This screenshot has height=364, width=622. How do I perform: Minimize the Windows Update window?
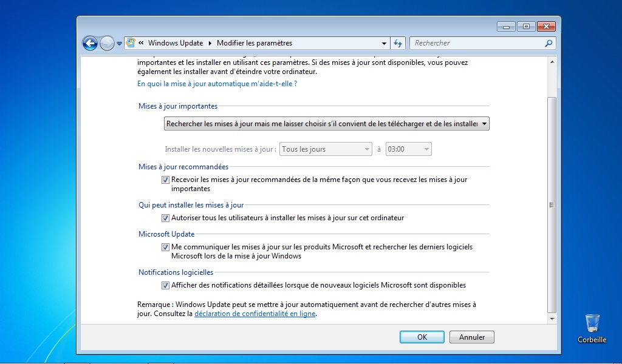506,27
